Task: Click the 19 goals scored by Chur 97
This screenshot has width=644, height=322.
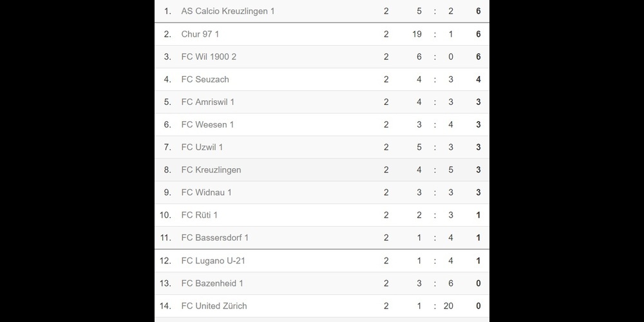Action: coord(417,34)
